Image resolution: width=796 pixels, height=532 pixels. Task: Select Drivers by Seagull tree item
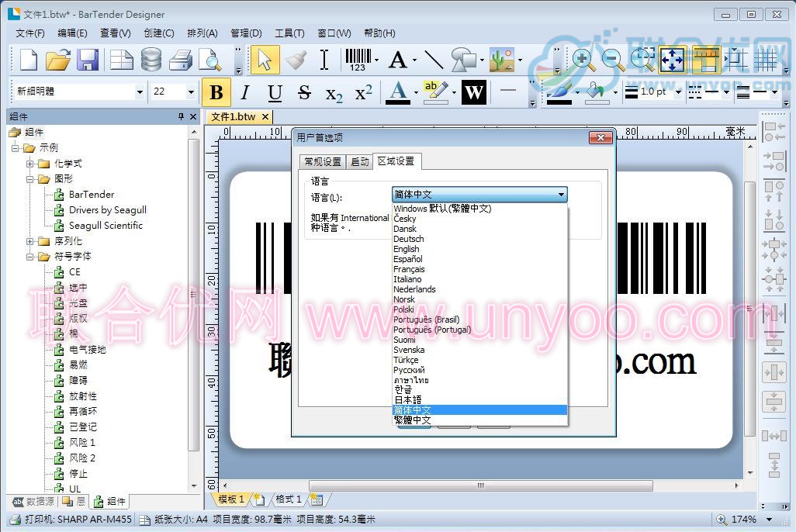coord(108,210)
